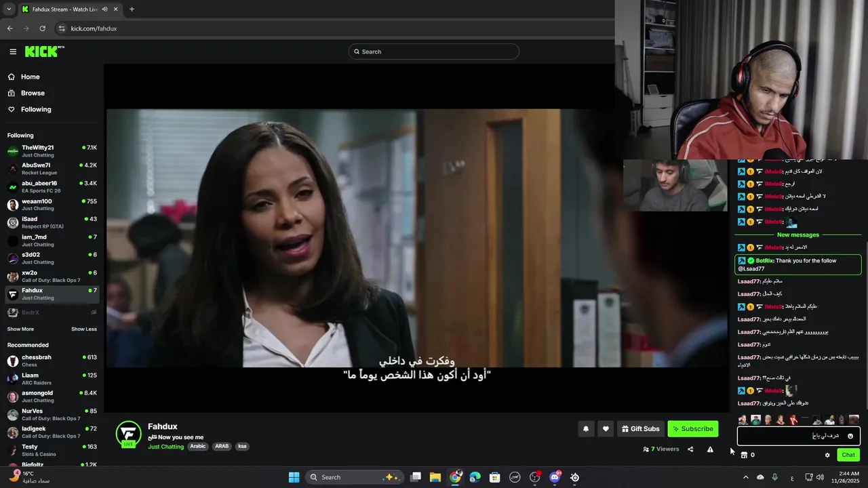The width and height of the screenshot is (868, 488).
Task: Click the 7 Viewers count
Action: click(661, 449)
